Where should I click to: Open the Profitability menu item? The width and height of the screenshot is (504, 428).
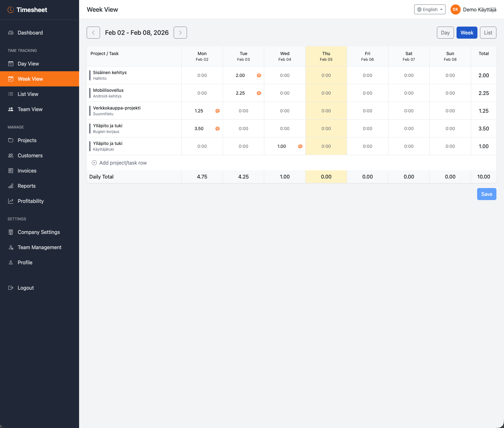(30, 201)
